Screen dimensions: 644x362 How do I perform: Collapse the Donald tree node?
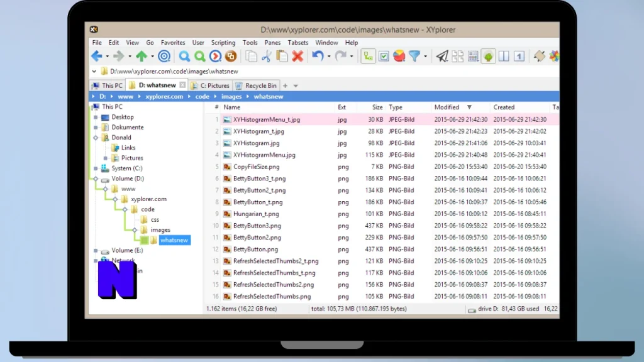click(x=96, y=138)
